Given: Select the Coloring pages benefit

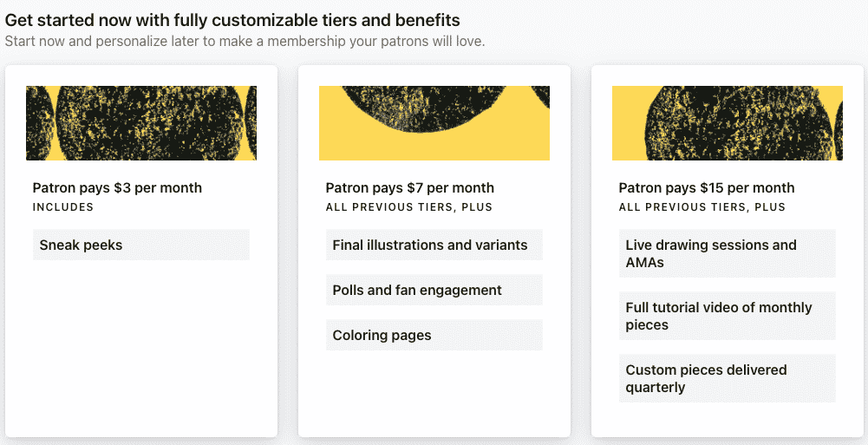Looking at the screenshot, I should [434, 336].
